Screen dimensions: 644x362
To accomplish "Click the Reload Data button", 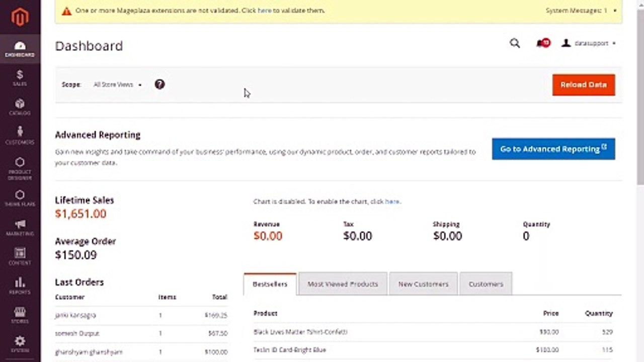I will (x=584, y=84).
